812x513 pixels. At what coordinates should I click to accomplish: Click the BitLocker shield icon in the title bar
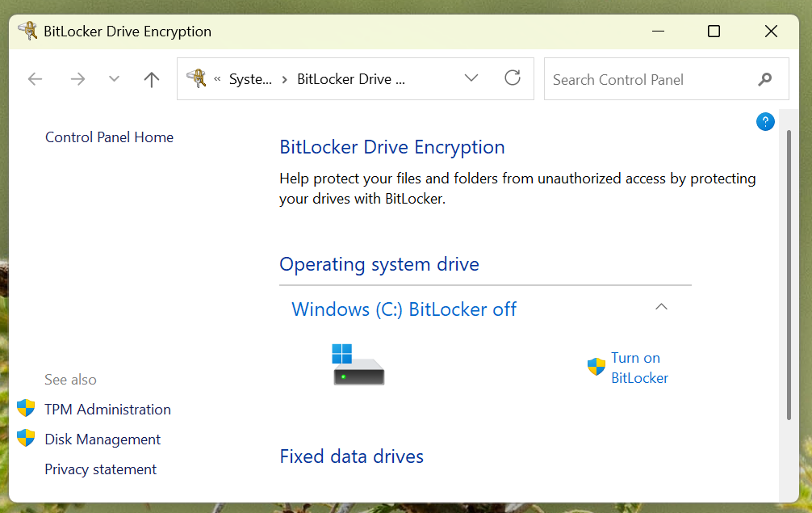(27, 31)
